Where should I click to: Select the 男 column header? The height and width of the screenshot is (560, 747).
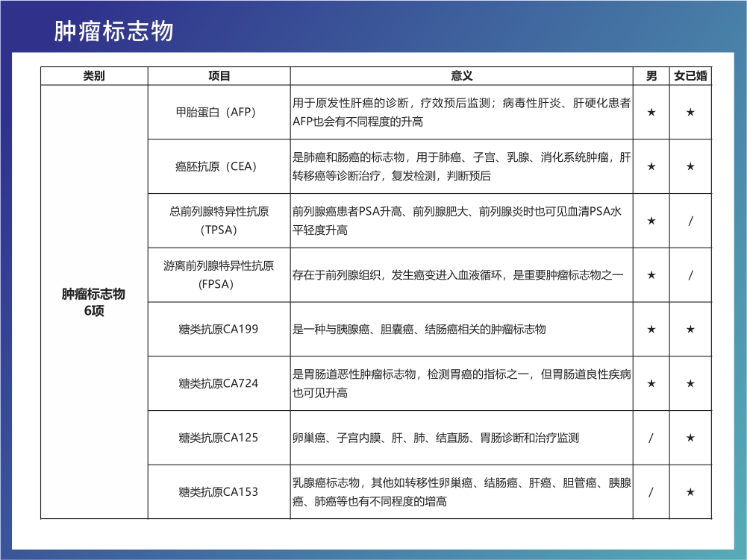pos(651,76)
